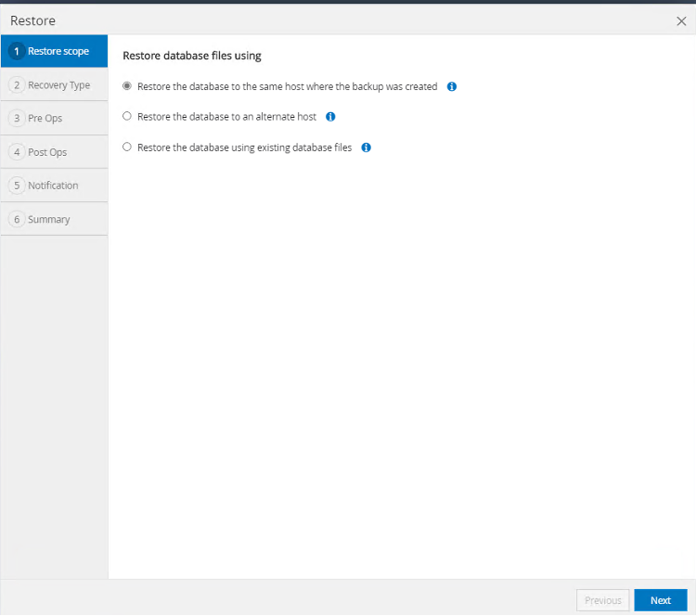Click the step 4 number circle
This screenshot has height=616, width=696.
pos(17,152)
